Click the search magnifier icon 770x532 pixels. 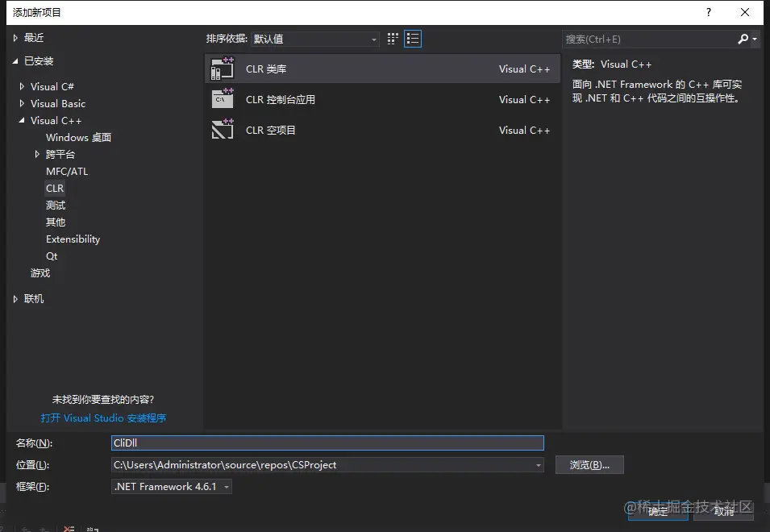click(743, 39)
